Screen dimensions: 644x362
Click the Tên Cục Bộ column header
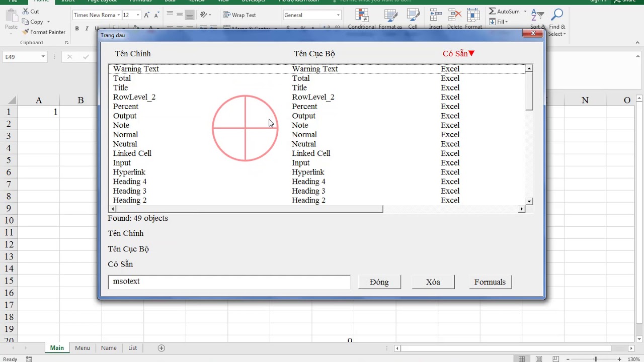click(314, 54)
